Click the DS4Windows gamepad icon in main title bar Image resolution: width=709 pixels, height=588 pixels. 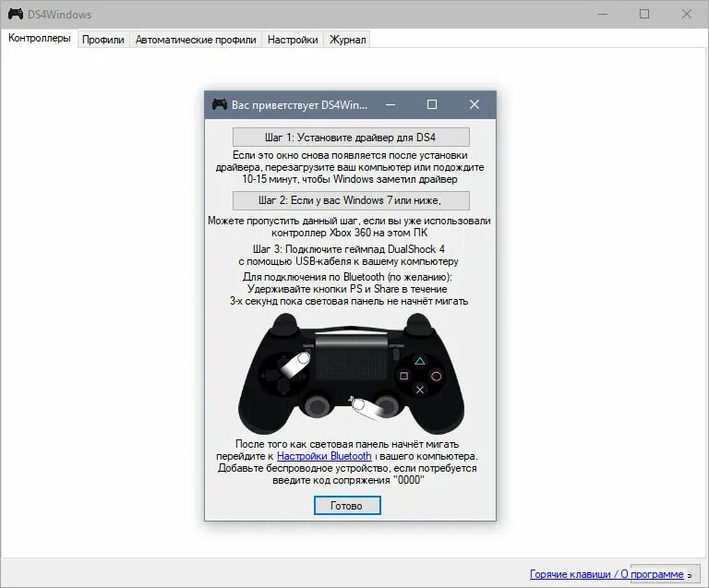click(x=16, y=14)
